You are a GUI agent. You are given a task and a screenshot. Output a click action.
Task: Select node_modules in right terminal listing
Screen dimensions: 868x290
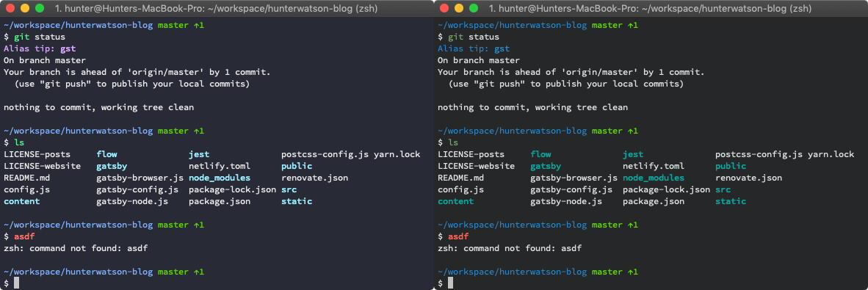coord(654,178)
